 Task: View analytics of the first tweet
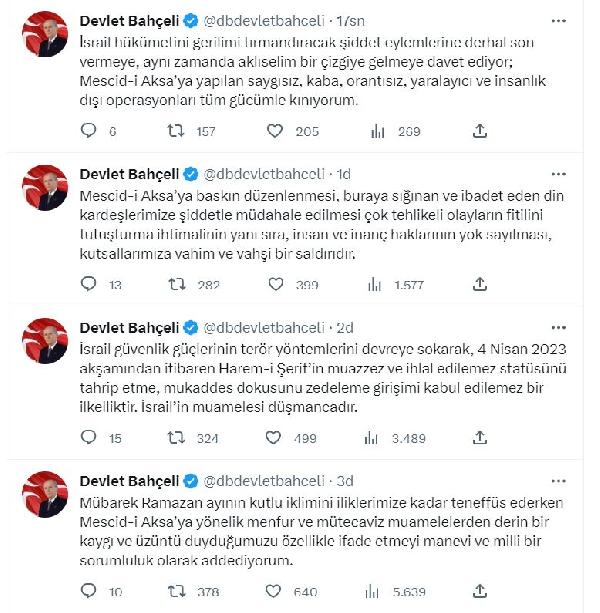378,130
